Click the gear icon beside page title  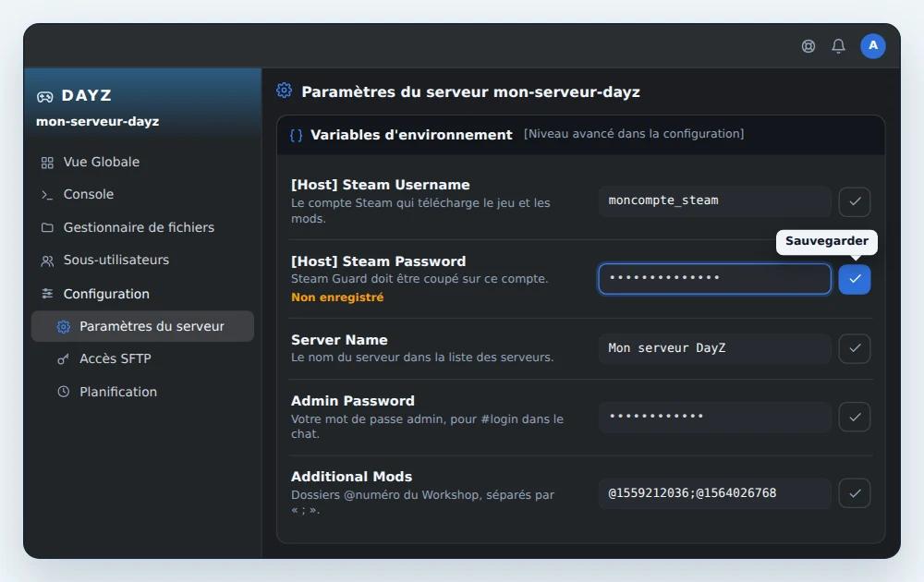tap(284, 91)
